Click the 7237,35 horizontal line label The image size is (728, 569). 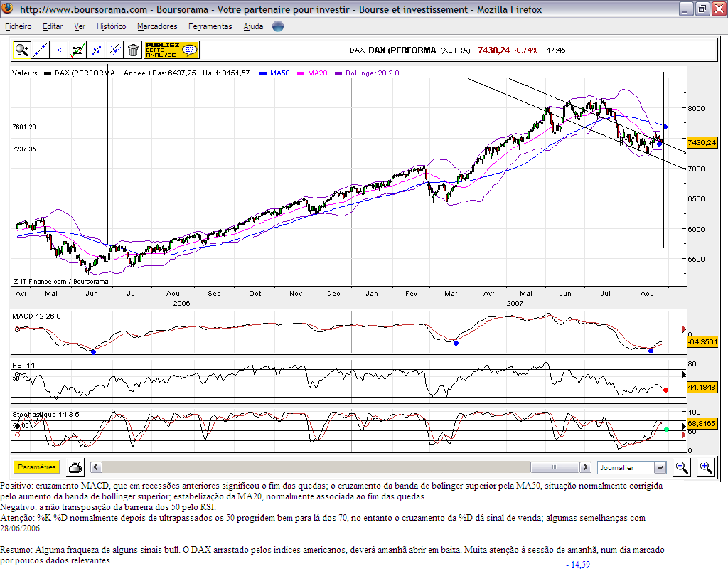24,149
